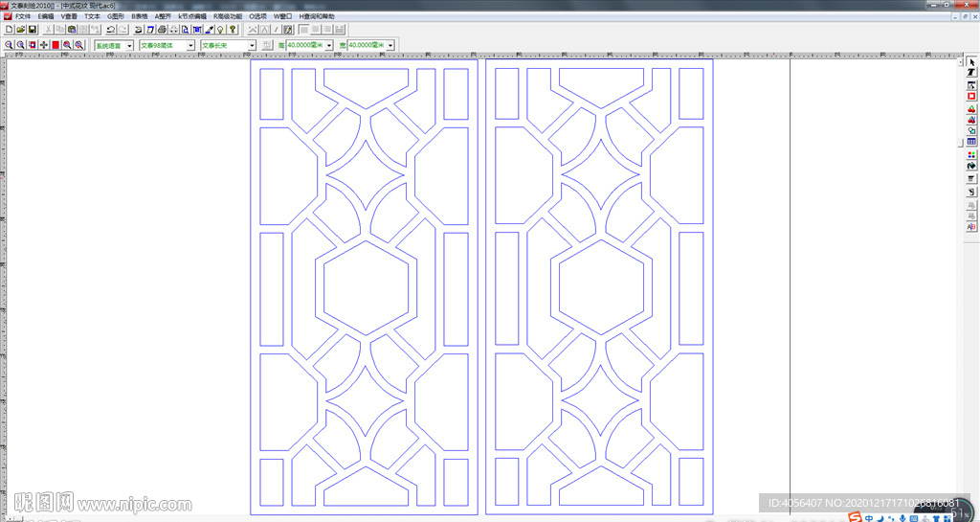Click the zoom in magnifier icon
980x522 pixels.
(9, 45)
